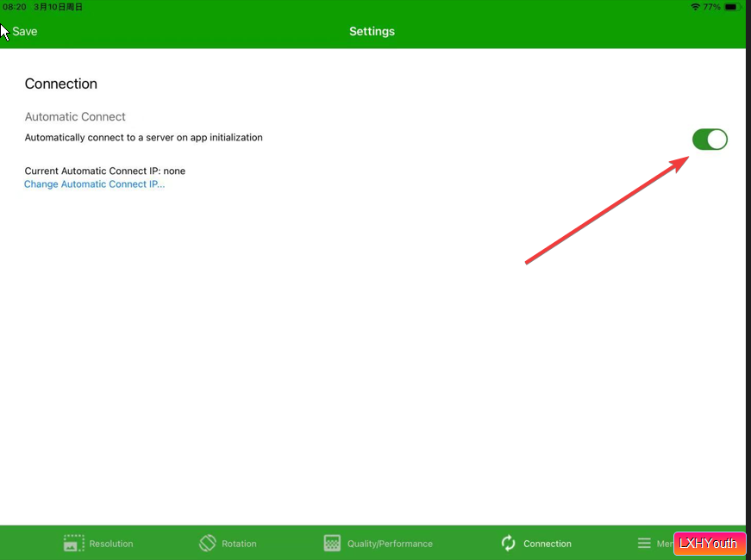Select the Rotation device icon
Image resolution: width=751 pixels, height=560 pixels.
pyautogui.click(x=208, y=544)
